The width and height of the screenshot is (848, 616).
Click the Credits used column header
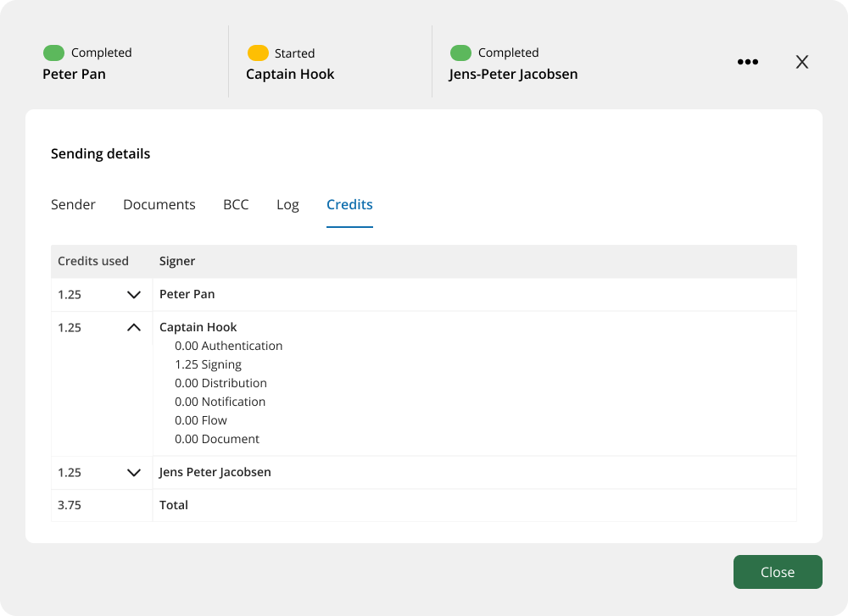93,262
